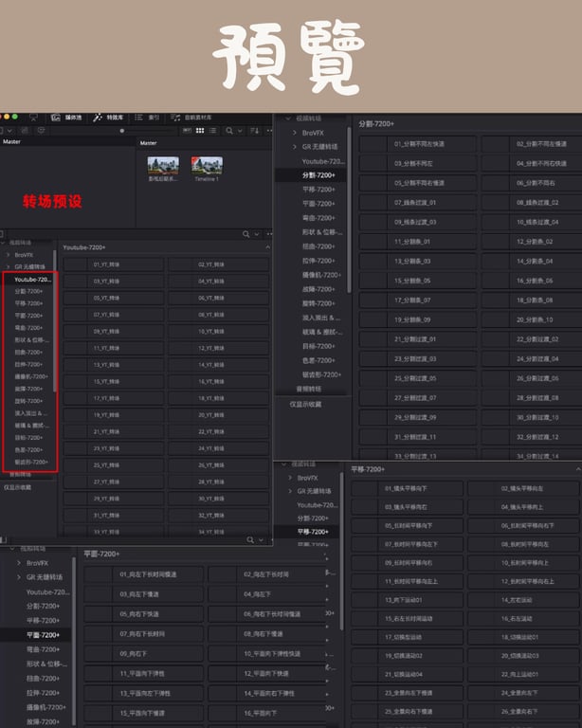
Task: Click the 16_平面向下 transition item
Action: tap(267, 713)
